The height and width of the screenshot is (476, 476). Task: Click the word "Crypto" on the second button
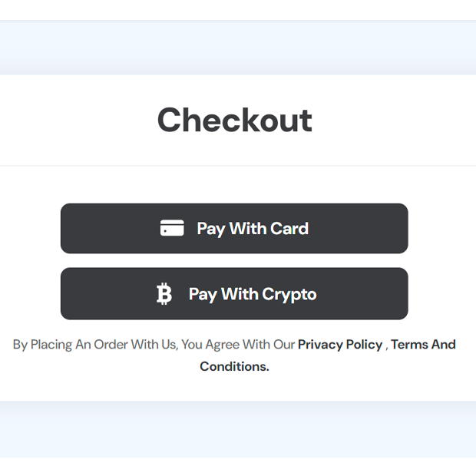(289, 294)
